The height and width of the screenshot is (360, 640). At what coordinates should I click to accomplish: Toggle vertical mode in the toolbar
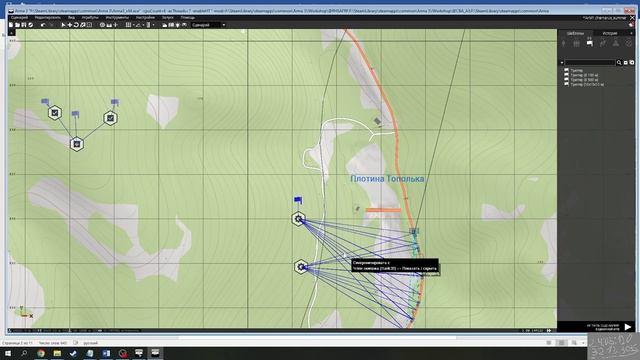pos(116,25)
